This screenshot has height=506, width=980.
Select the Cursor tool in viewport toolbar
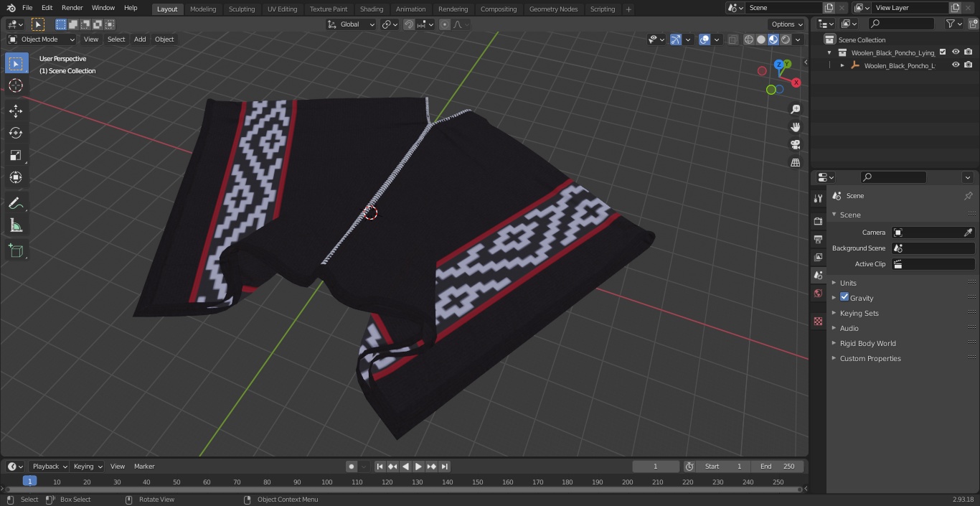pos(16,85)
